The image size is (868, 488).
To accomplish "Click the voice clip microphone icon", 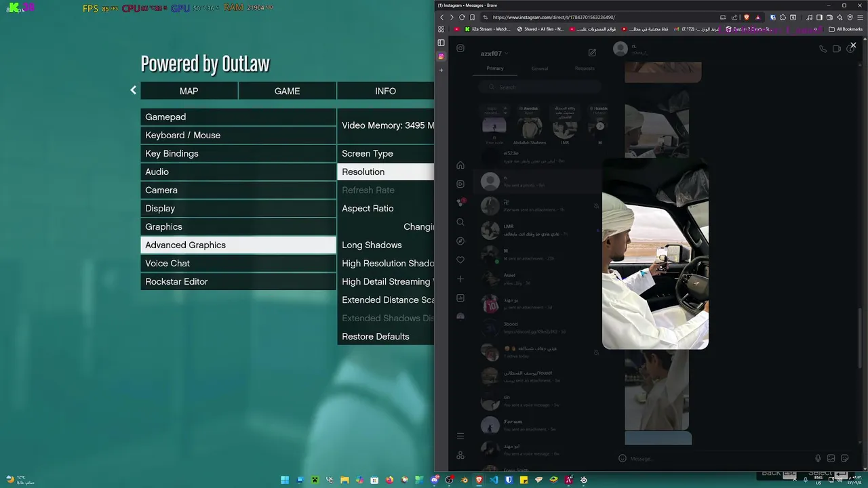I will pos(818,458).
